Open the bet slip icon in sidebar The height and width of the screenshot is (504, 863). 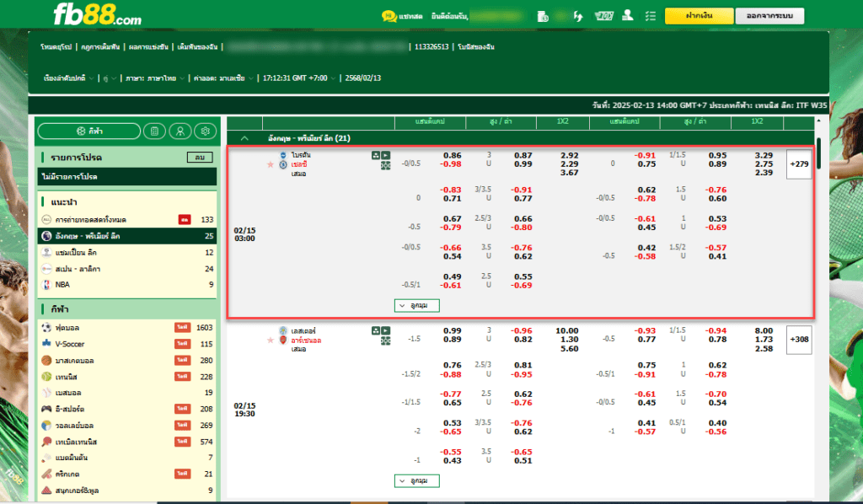point(154,131)
